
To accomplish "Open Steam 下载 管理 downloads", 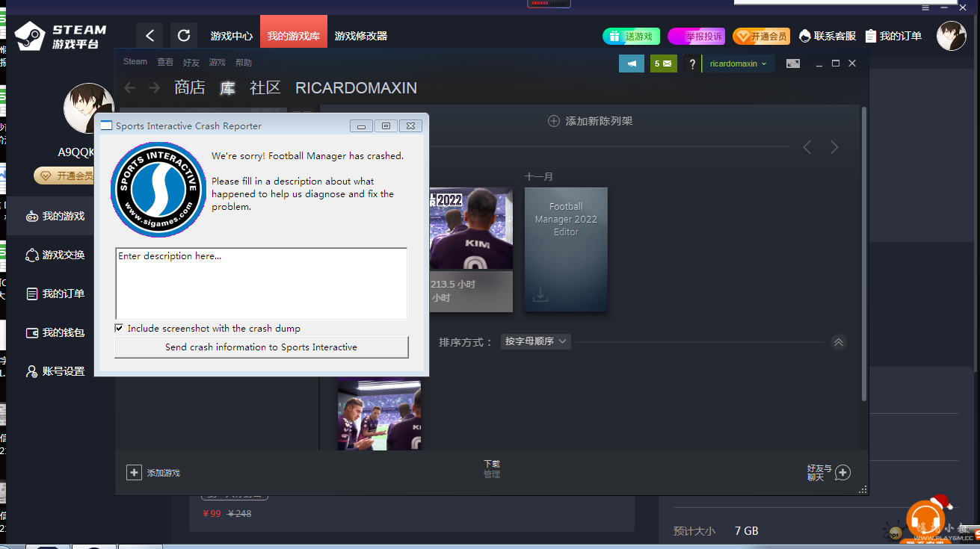I will (x=492, y=469).
